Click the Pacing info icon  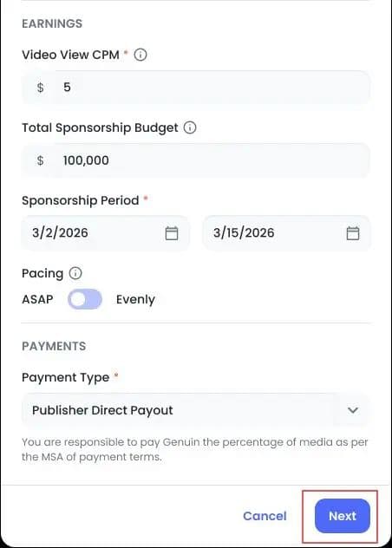[75, 273]
